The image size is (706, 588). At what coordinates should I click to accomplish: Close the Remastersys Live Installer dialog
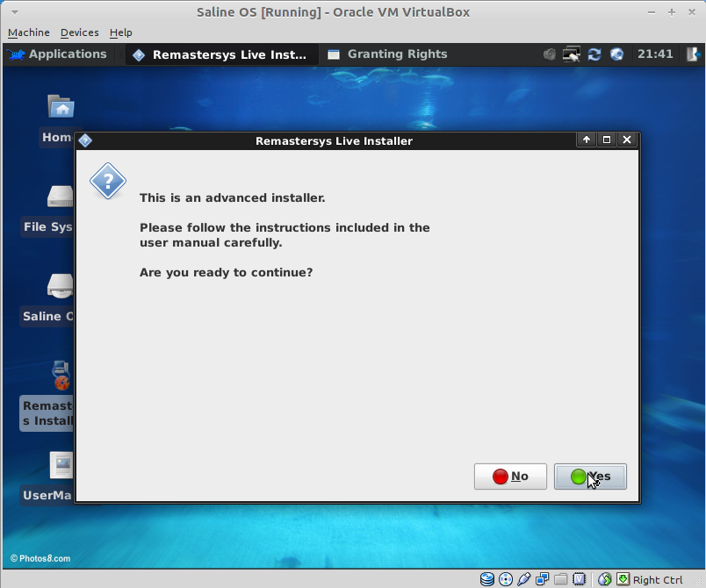click(627, 140)
